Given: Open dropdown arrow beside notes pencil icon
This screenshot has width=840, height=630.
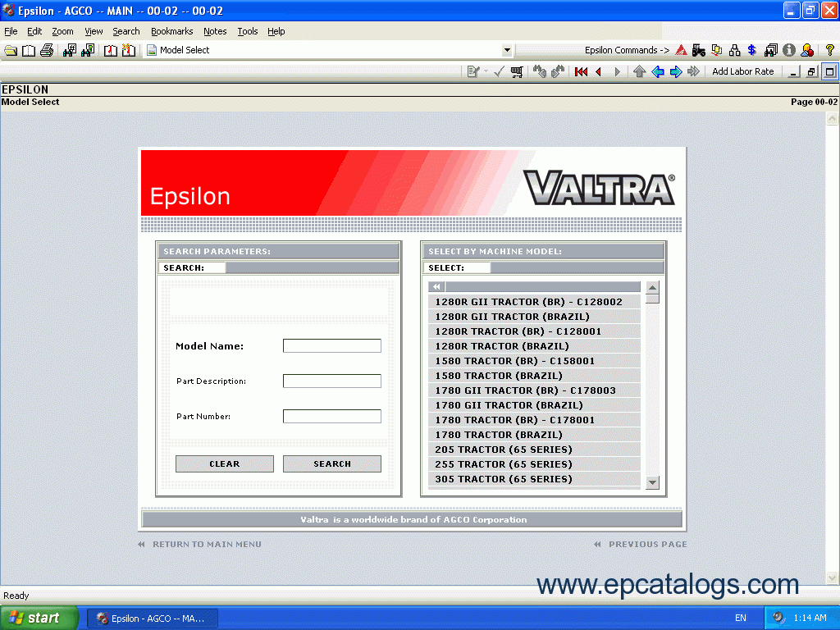Looking at the screenshot, I should point(486,71).
